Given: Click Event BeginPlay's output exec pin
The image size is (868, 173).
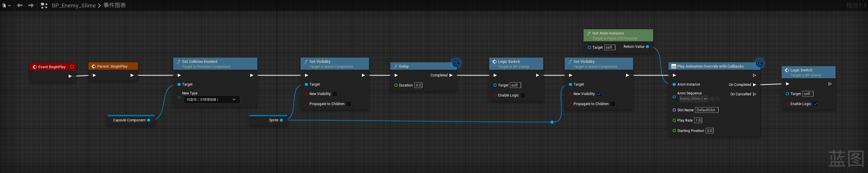Looking at the screenshot, I should tap(70, 76).
